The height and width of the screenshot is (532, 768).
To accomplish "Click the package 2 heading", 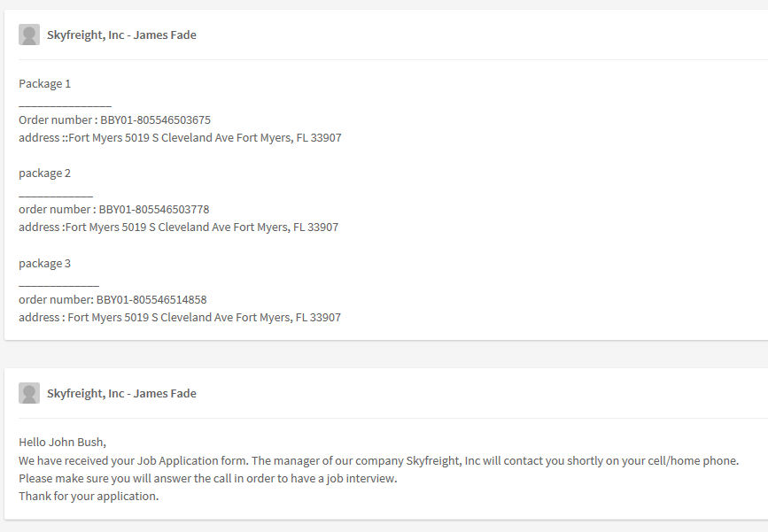I will (44, 173).
